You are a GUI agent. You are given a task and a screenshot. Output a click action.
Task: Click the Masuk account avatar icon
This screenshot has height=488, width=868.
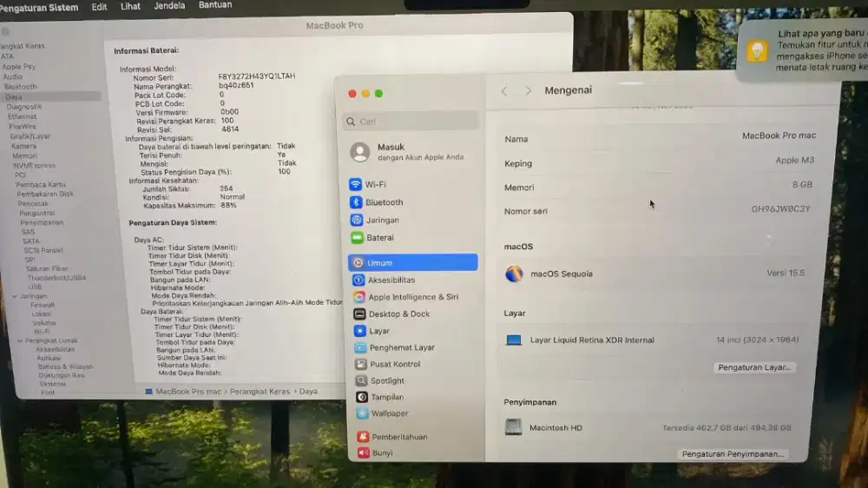[x=360, y=152]
